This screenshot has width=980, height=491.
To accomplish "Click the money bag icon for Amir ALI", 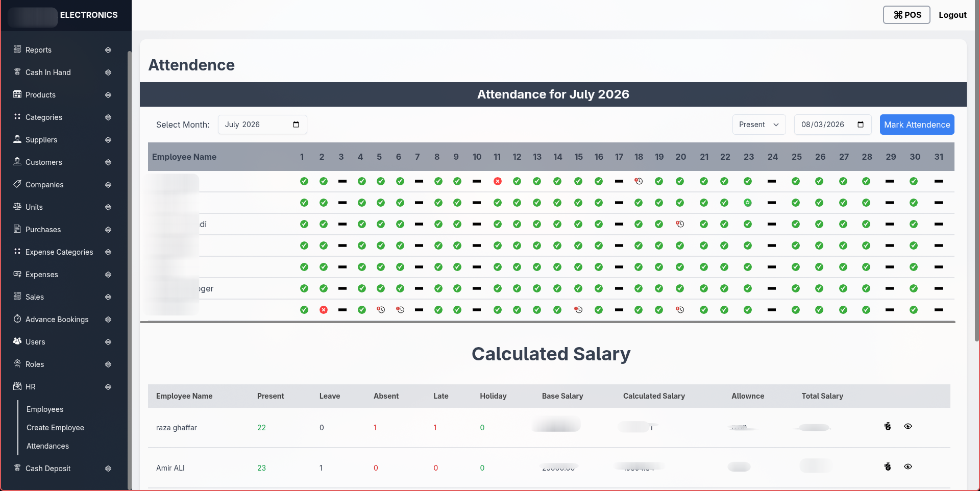I will point(888,467).
